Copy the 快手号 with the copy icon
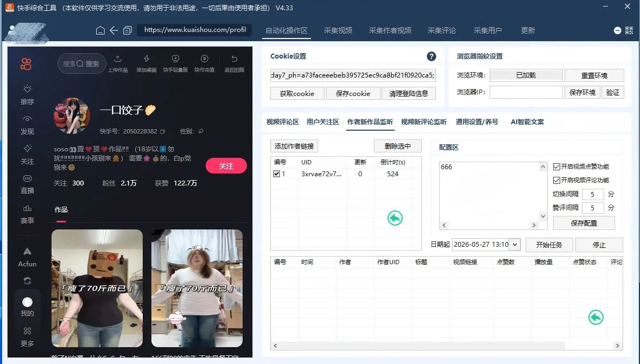The width and height of the screenshot is (640, 364). (x=163, y=131)
